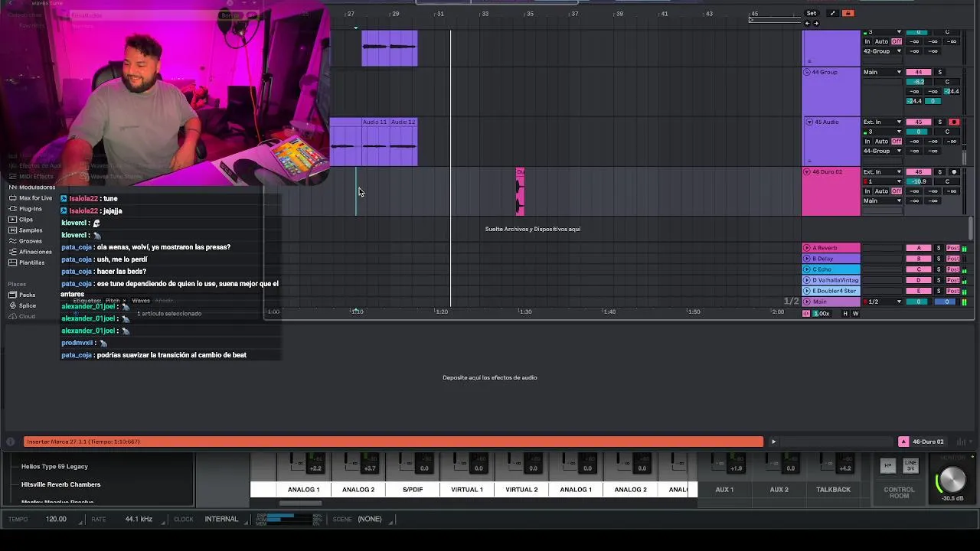Open 46 Duro 02 input type Ext. In
The height and width of the screenshot is (551, 980).
click(883, 171)
